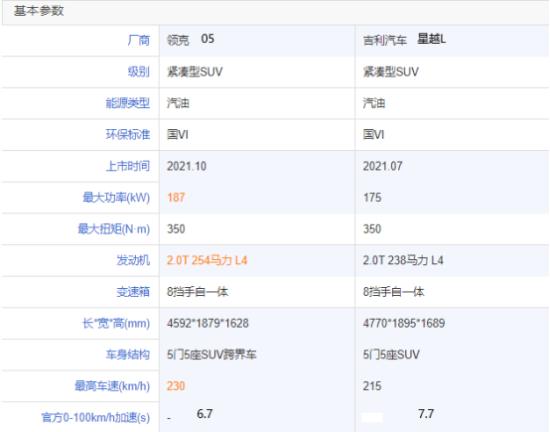Screen dimensions: 550x432
Task: Open the 长*宽*高(mm) parameter label
Action: 116,323
